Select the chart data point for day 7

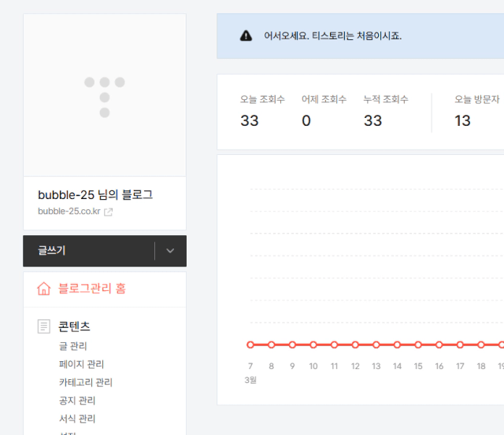[x=250, y=345]
